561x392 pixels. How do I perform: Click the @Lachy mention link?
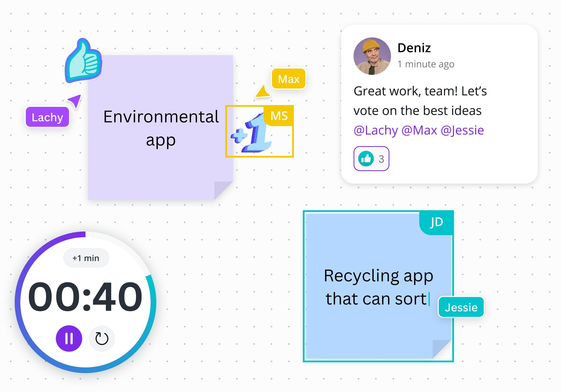tap(376, 130)
